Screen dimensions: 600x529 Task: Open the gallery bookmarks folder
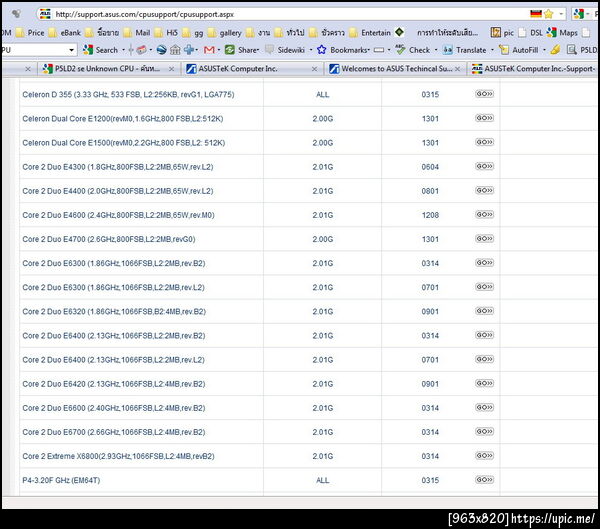[225, 33]
